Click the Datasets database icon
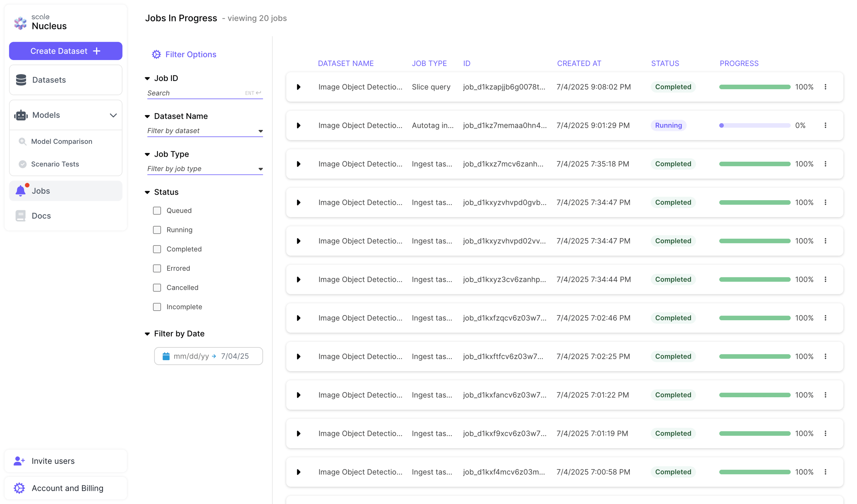The image size is (857, 504). pyautogui.click(x=21, y=80)
